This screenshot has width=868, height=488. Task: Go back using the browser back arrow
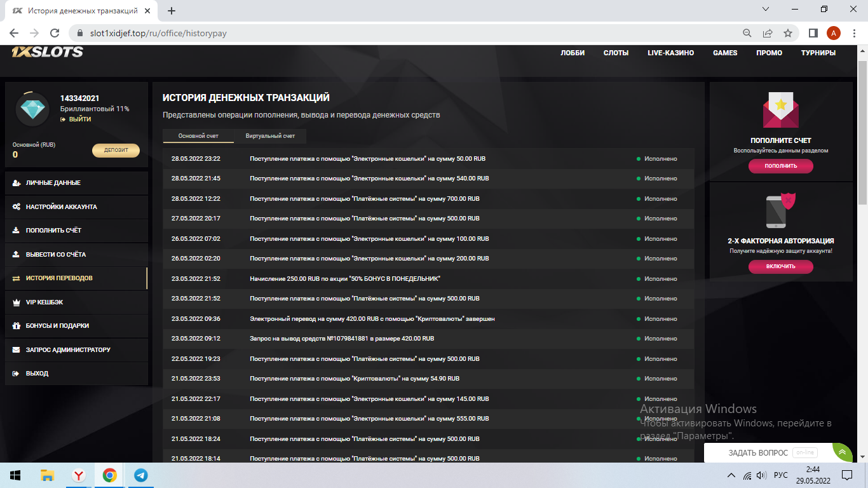[x=14, y=33]
